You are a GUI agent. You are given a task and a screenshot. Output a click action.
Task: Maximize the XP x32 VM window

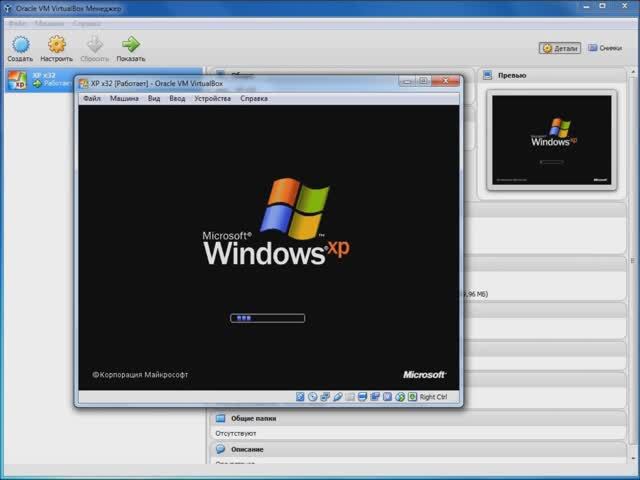[x=424, y=81]
